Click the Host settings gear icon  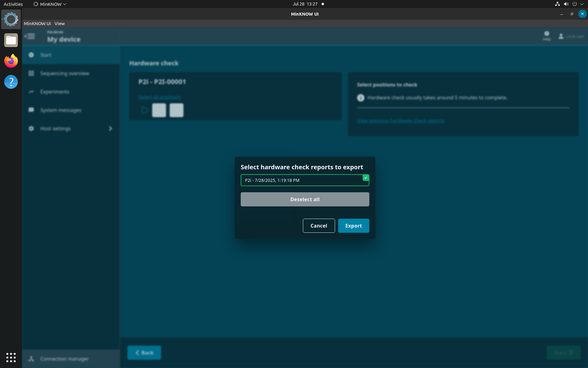coord(31,128)
